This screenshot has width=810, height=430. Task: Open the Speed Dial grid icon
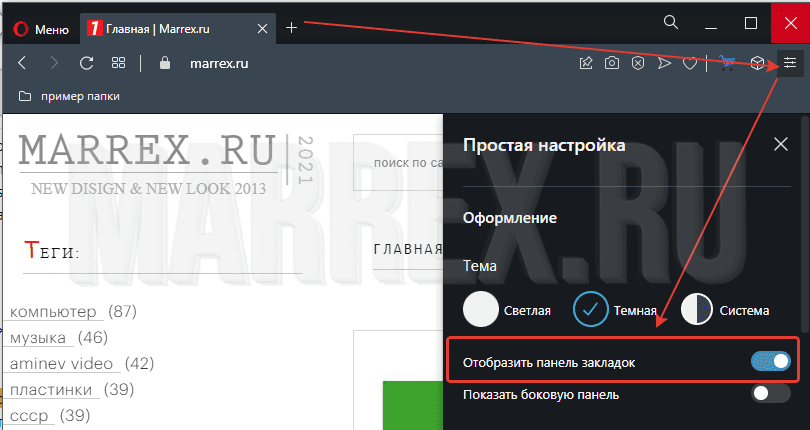118,63
